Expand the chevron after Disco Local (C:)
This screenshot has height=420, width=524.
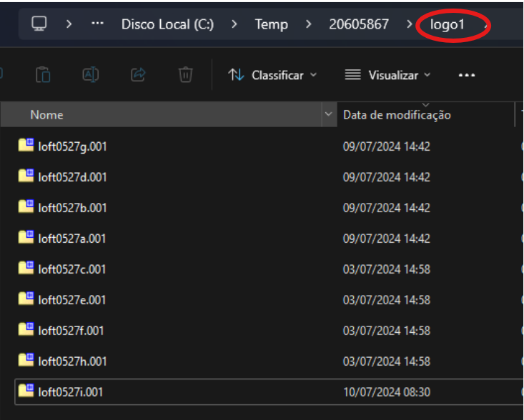(x=234, y=24)
